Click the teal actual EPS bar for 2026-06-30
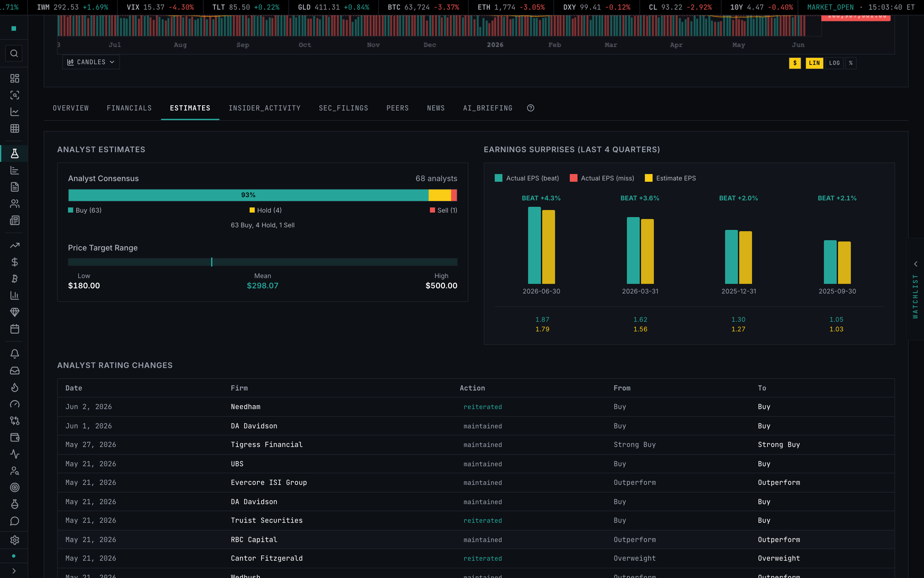This screenshot has height=578, width=924. click(534, 245)
